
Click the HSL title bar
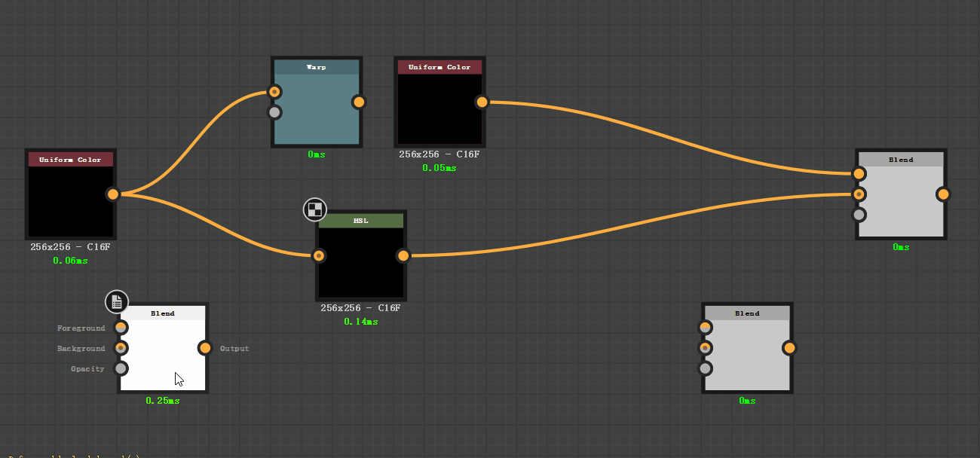360,220
